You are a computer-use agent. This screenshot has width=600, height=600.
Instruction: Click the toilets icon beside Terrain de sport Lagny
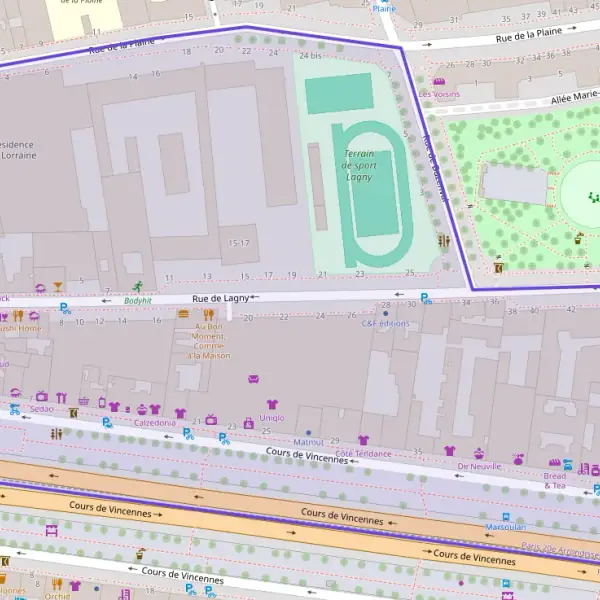[x=444, y=241]
